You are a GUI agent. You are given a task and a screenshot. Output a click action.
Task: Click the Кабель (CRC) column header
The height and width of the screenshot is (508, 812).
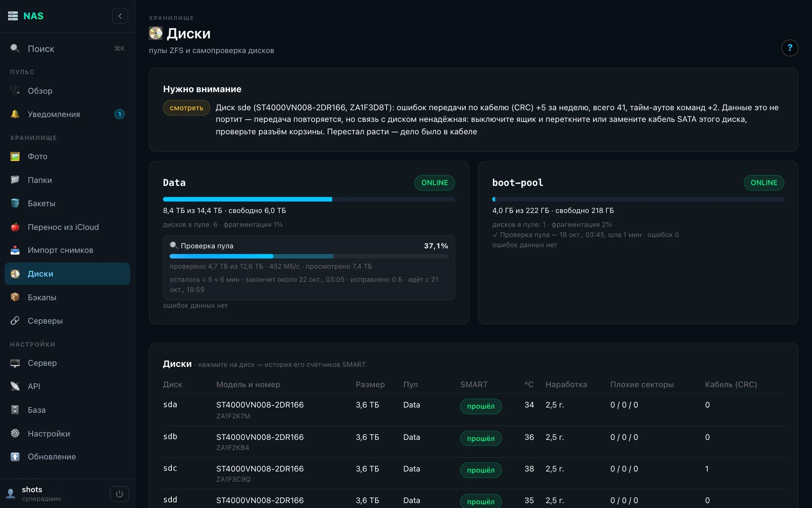731,384
